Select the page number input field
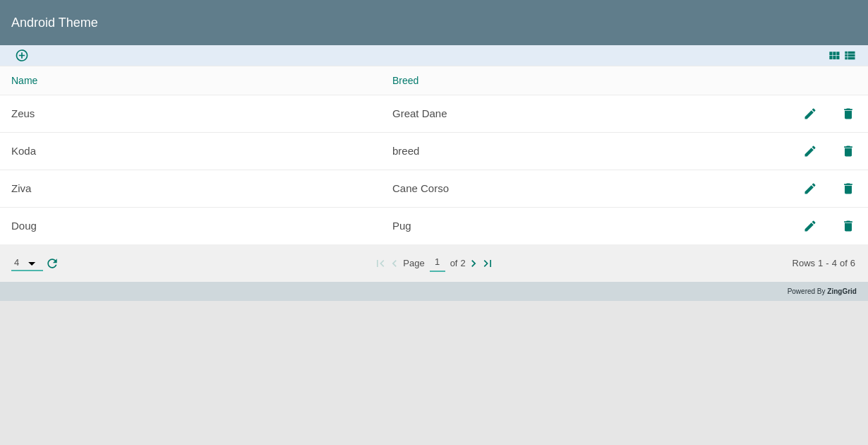 [x=438, y=262]
